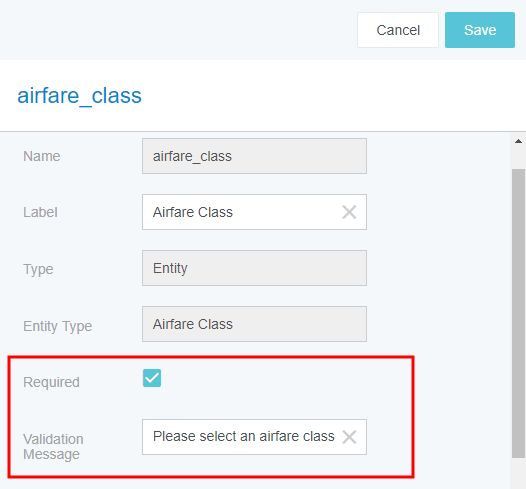
Task: Clear the Label field with its X icon
Action: point(349,212)
